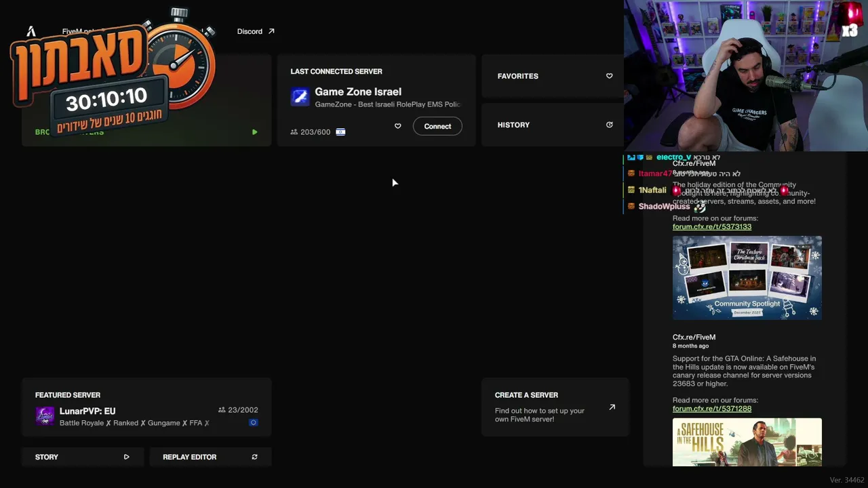This screenshot has width=868, height=488.
Task: Click the Israel flag beside the player count
Action: pos(340,132)
